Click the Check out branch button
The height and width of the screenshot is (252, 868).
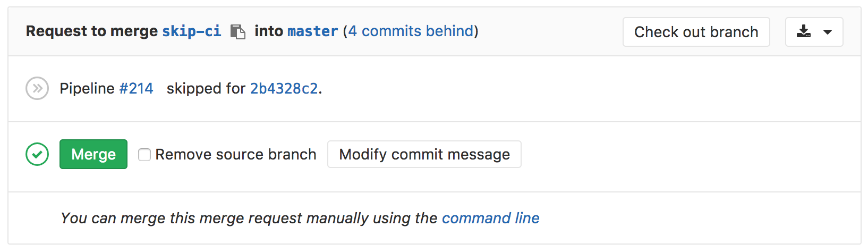pyautogui.click(x=696, y=32)
